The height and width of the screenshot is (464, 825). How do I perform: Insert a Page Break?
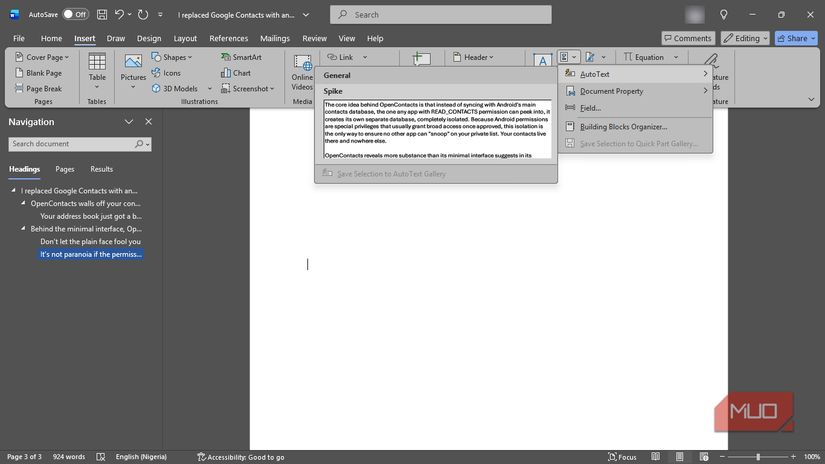[38, 89]
